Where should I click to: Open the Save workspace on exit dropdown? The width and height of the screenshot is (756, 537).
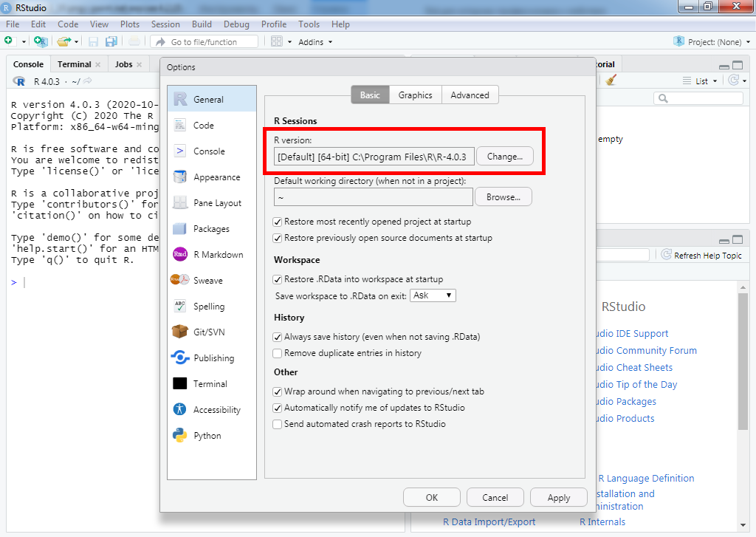point(433,295)
